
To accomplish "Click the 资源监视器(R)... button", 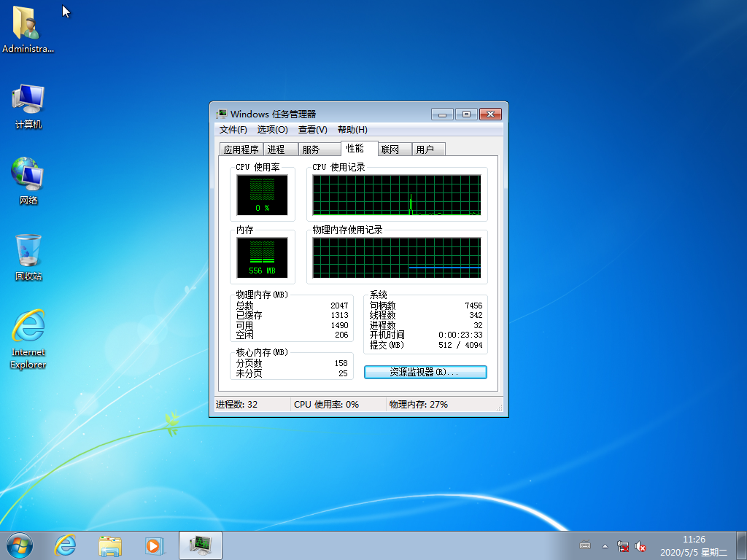I will coord(425,373).
